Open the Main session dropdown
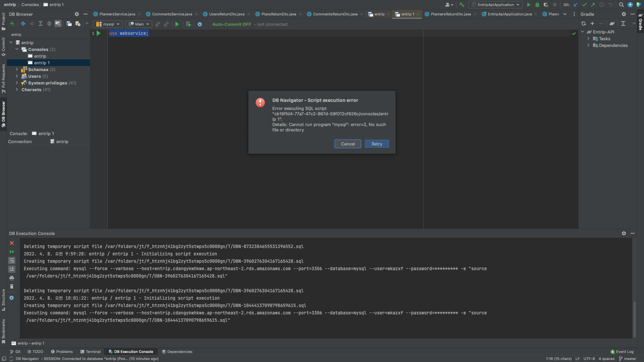Screen dimensions: 644x362 [139, 24]
